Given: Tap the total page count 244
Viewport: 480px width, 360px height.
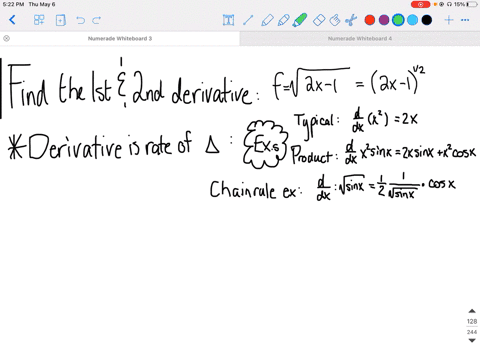Looking at the screenshot, I should point(472,332).
